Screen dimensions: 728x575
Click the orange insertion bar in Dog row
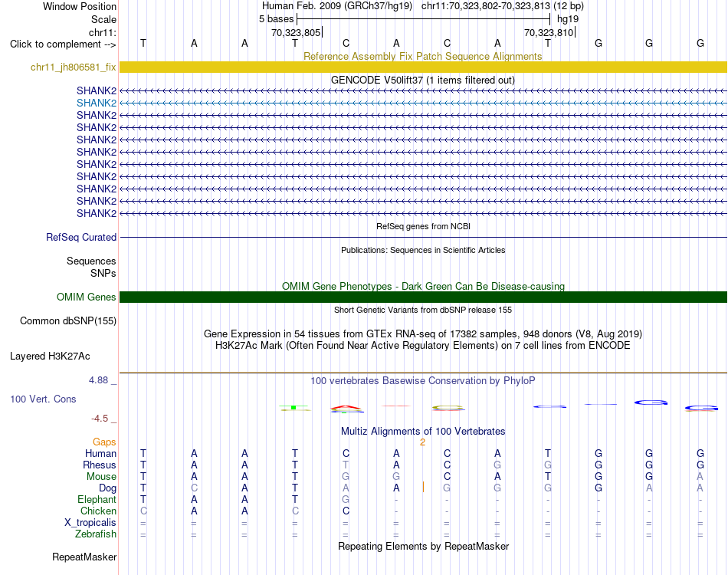[423, 488]
